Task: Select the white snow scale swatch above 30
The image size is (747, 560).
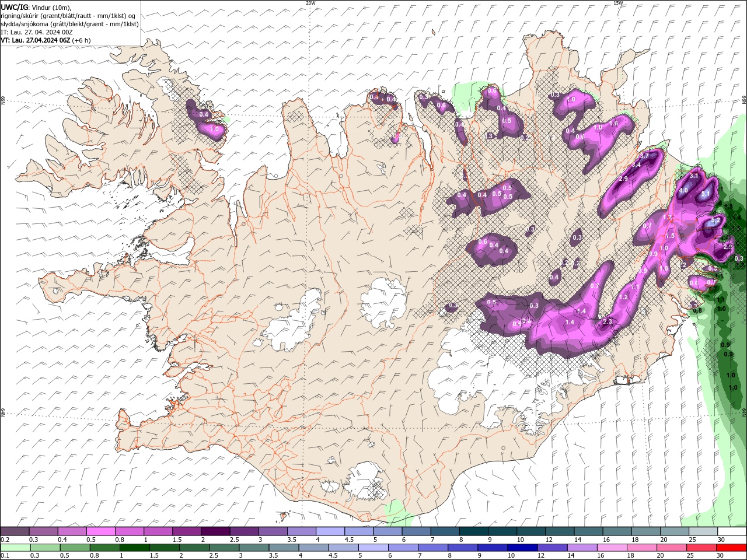Action: [732, 531]
